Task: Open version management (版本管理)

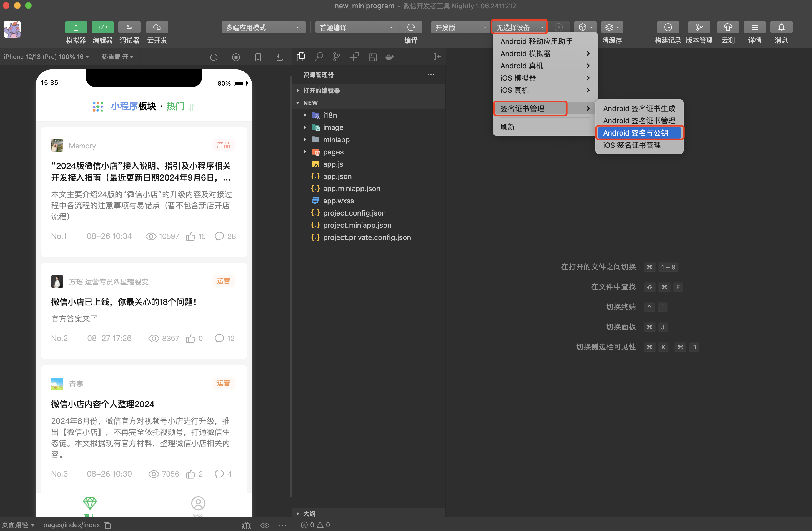Action: click(x=699, y=27)
